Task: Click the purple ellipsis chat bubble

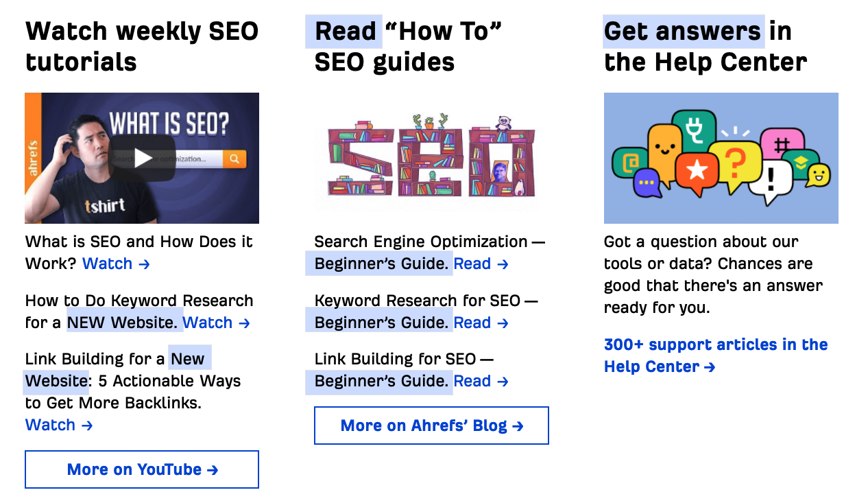Action: coord(646,182)
